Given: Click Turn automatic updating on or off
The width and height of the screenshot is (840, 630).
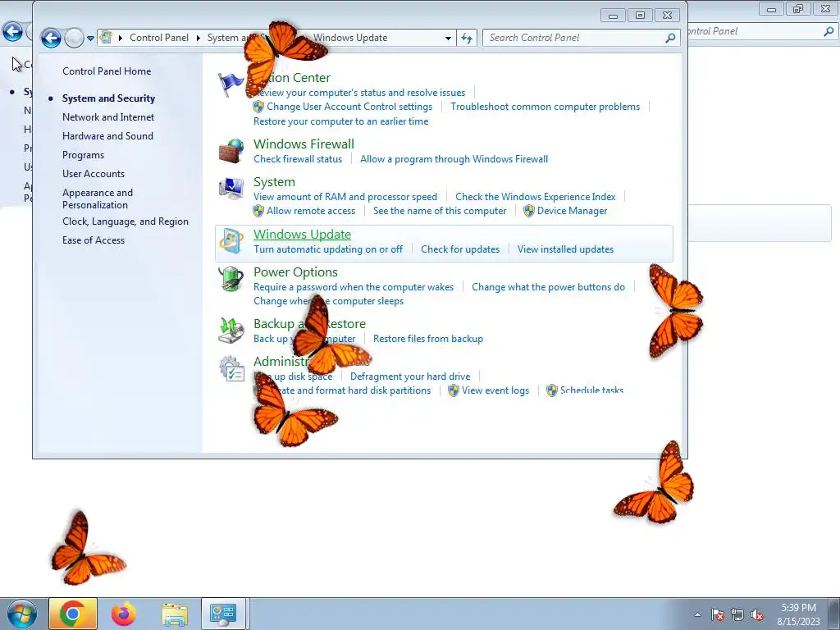Looking at the screenshot, I should coord(328,249).
